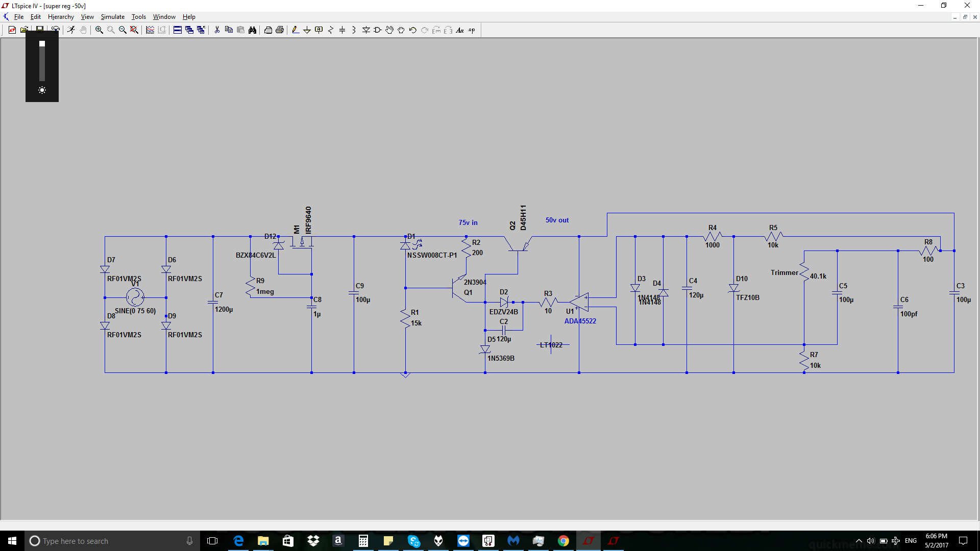Open the Window menu

click(x=164, y=17)
